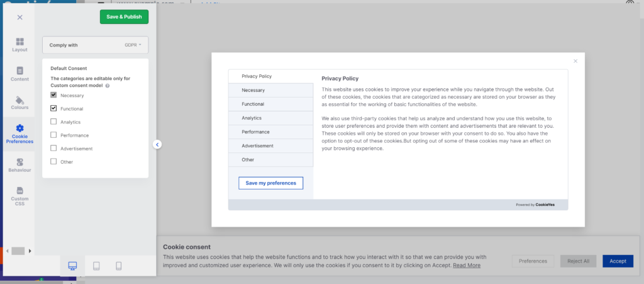This screenshot has height=284, width=644.
Task: Open the Read More link
Action: click(x=467, y=266)
